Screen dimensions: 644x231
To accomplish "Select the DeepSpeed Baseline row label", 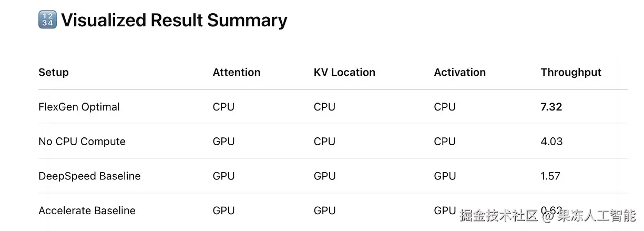I will point(89,176).
